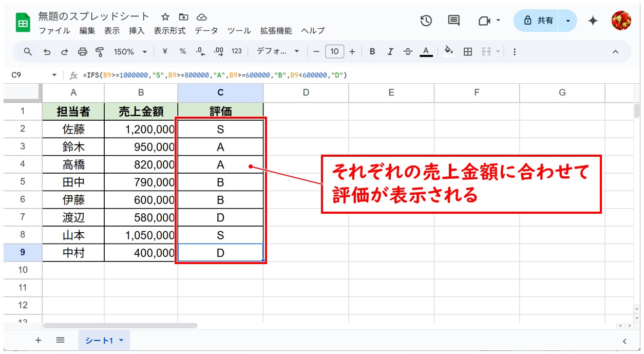The width and height of the screenshot is (644, 354).
Task: Click the formula bar IFS formula
Action: (215, 75)
